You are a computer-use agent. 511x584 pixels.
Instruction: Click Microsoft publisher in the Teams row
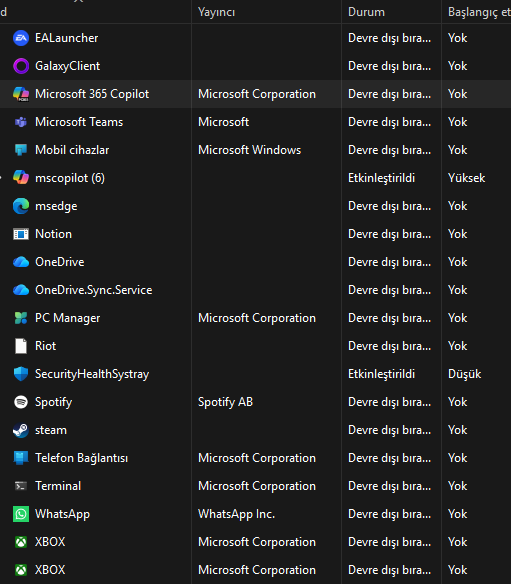(x=223, y=122)
